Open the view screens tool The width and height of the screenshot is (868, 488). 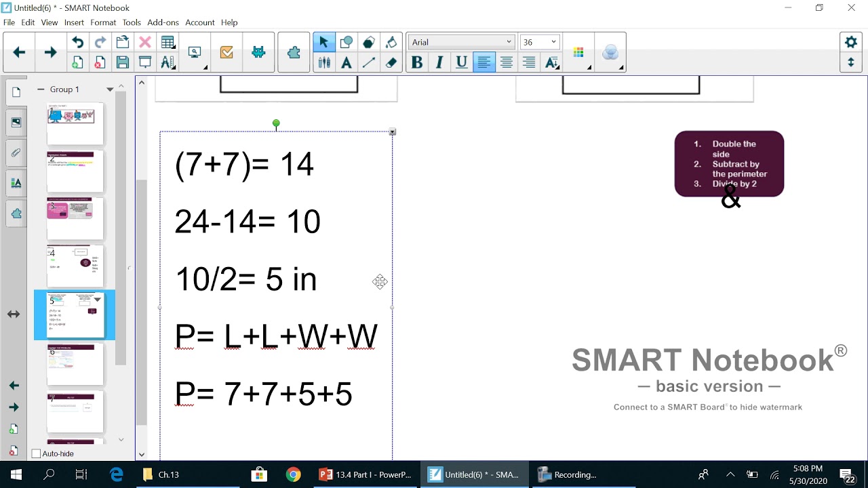[195, 53]
